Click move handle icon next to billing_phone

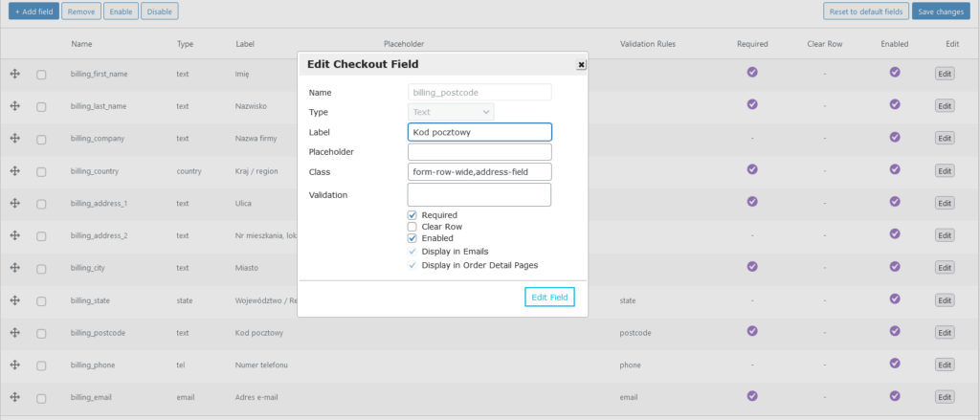click(15, 365)
